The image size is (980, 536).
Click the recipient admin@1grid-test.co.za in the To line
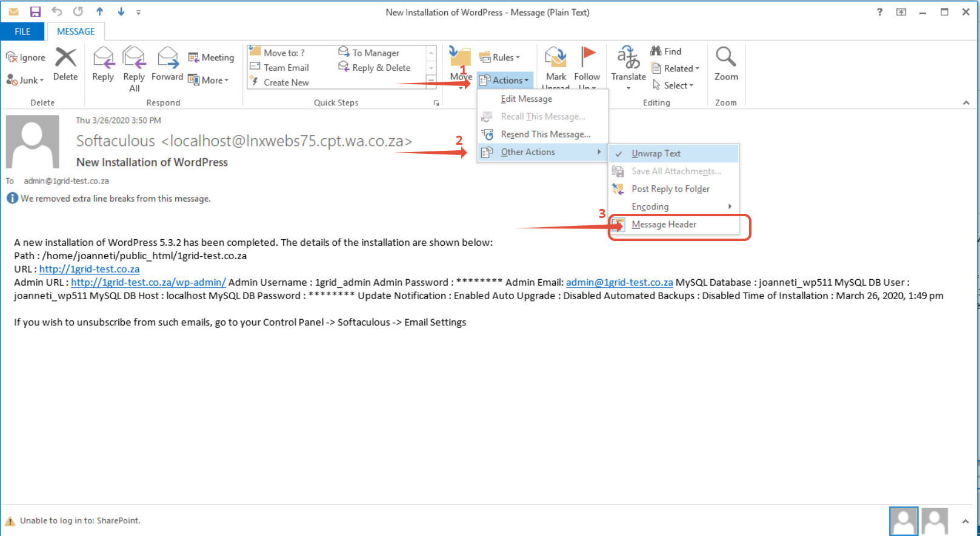(x=67, y=180)
